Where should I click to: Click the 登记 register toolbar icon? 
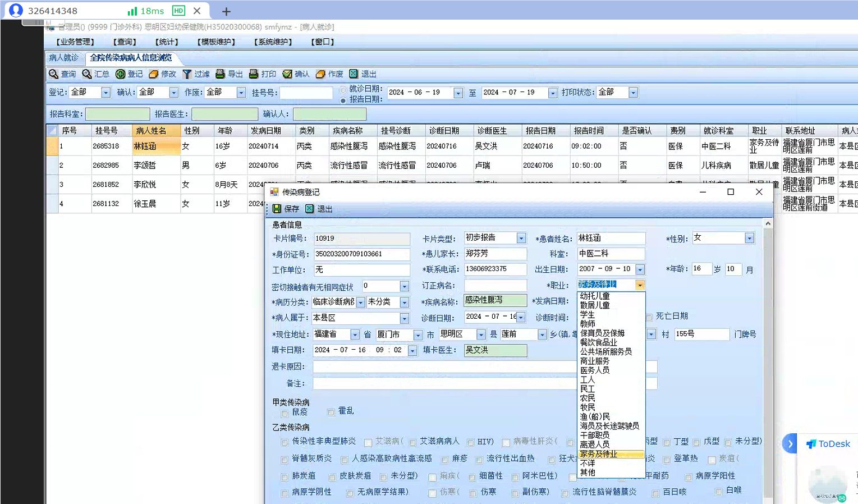[x=121, y=74]
